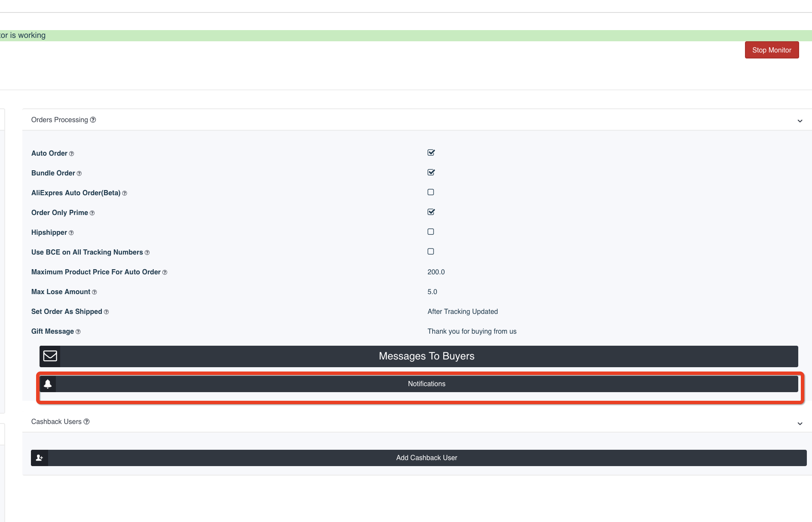Toggle the Order Only Prime checkbox
Viewport: 812px width, 522px height.
tap(431, 212)
